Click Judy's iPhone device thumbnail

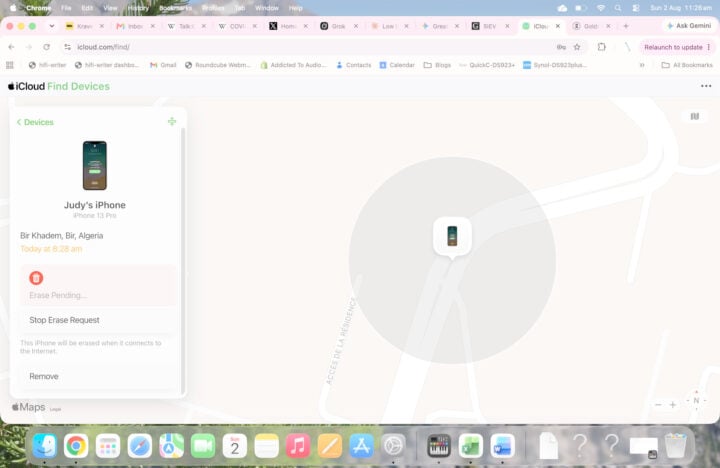pyautogui.click(x=95, y=165)
